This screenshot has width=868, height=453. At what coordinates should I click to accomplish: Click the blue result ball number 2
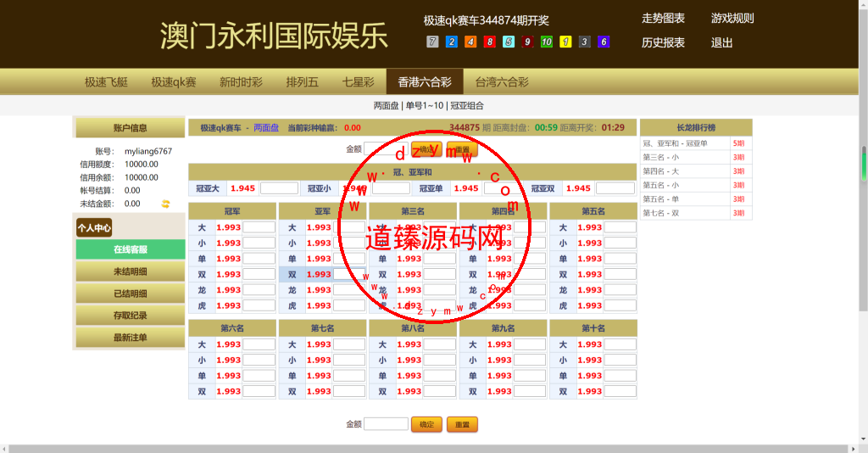pyautogui.click(x=452, y=42)
